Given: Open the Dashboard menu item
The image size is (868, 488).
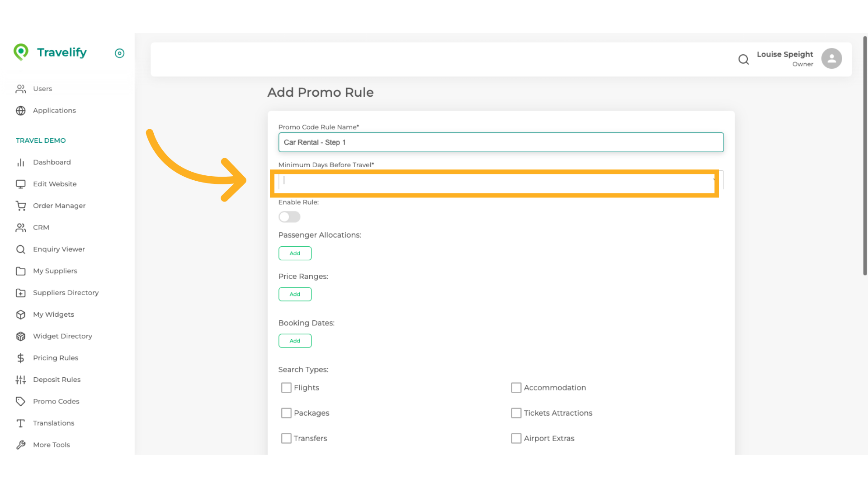Looking at the screenshot, I should coord(52,162).
